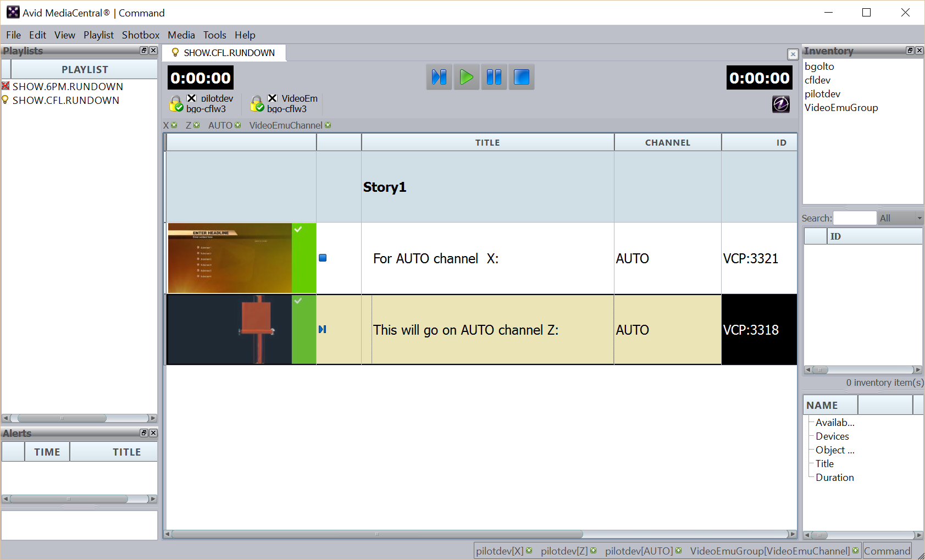Click the PLAYLIST column header
Viewport: 925px width, 560px height.
click(85, 69)
